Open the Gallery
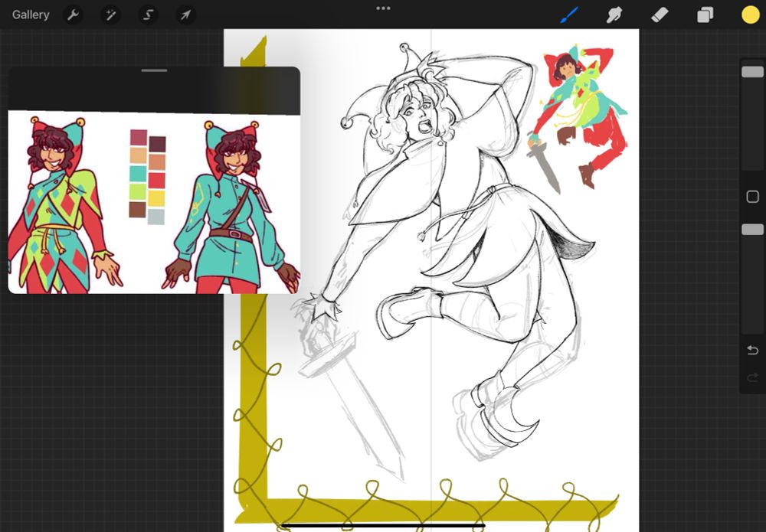 pos(31,15)
